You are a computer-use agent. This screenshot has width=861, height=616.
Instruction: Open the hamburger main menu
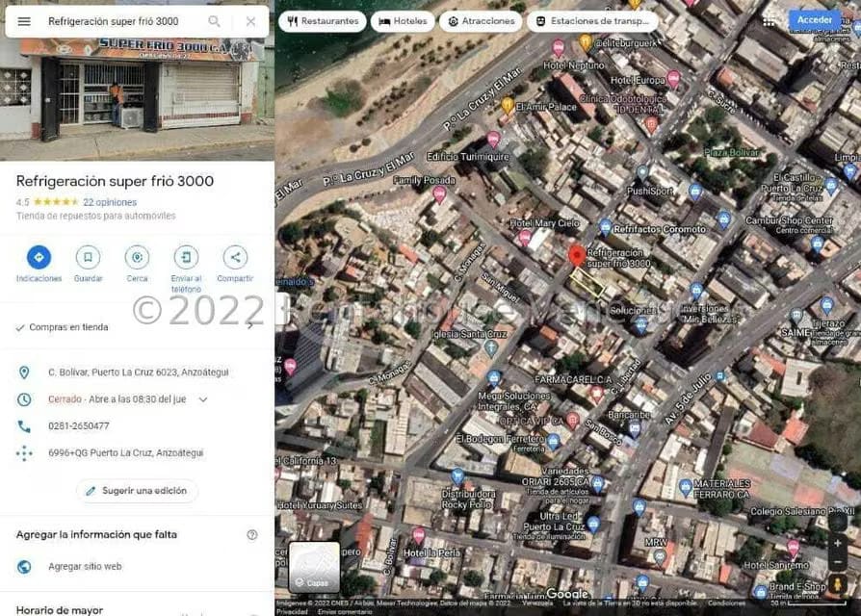[24, 21]
